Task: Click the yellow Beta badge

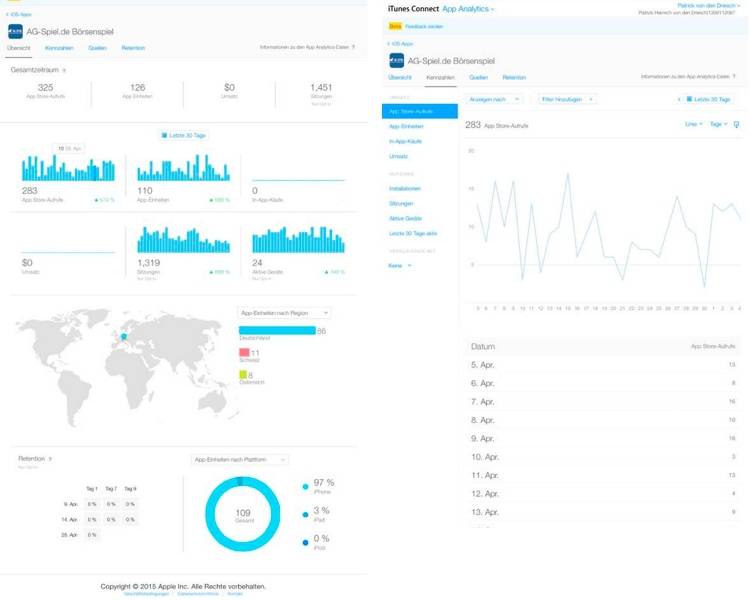Action: click(395, 26)
